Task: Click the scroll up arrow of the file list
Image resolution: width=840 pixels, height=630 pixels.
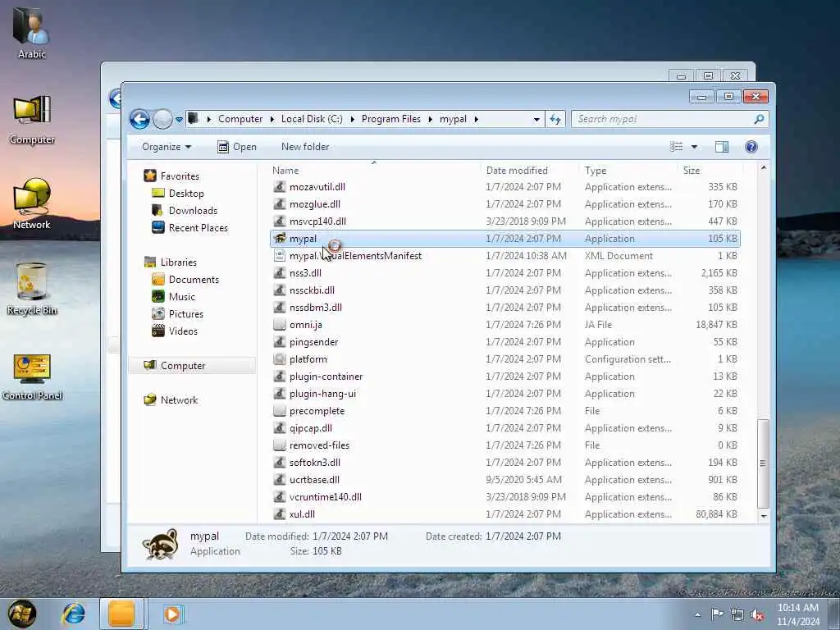Action: point(763,167)
